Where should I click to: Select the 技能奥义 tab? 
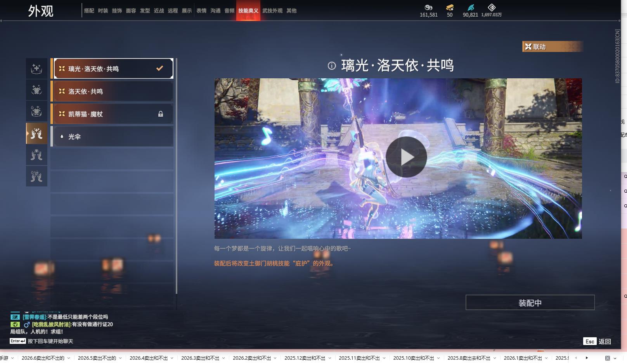248,11
